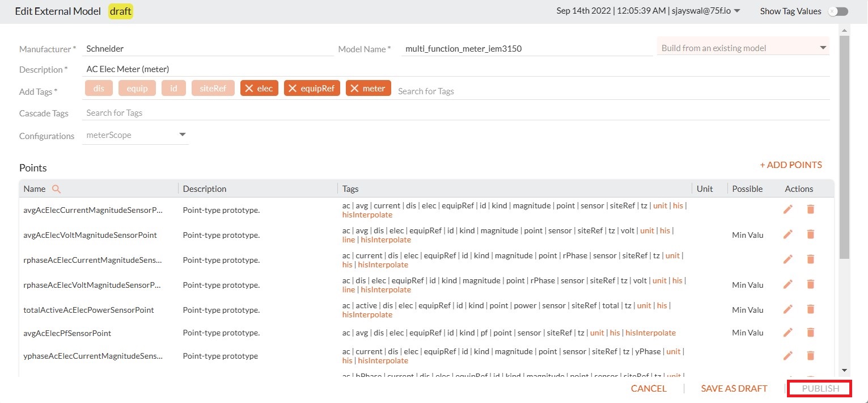Open user account dropdown sjayswal@75f.io

[705, 11]
